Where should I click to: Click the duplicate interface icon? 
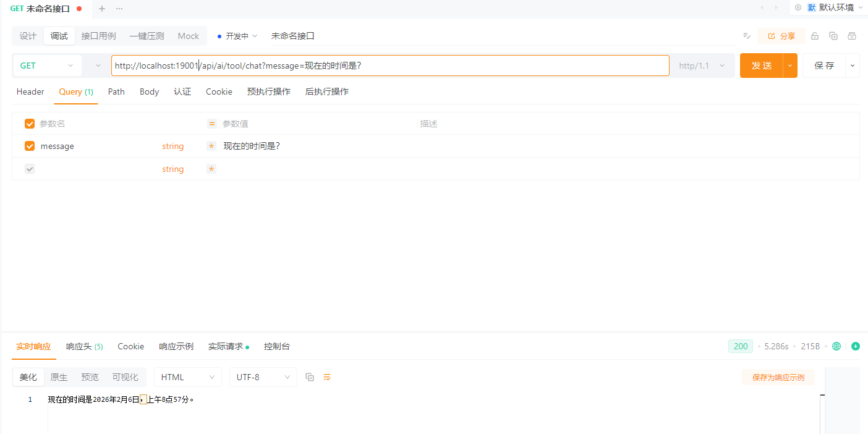(833, 36)
